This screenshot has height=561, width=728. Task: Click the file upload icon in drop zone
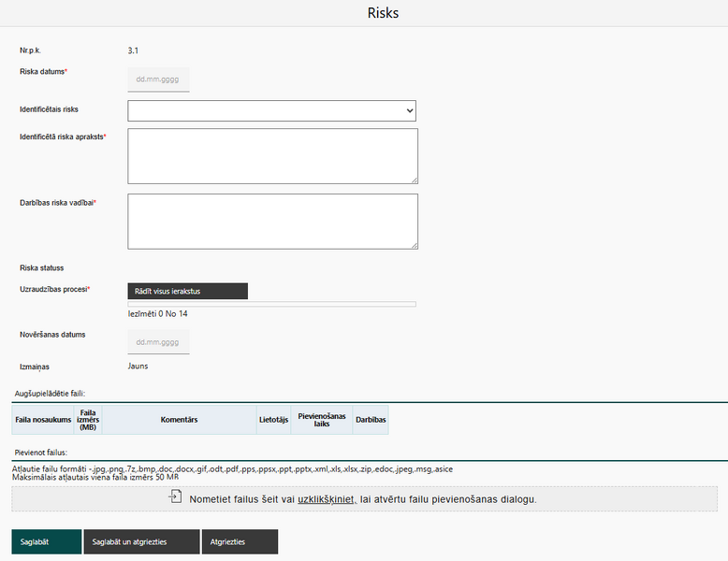(175, 497)
